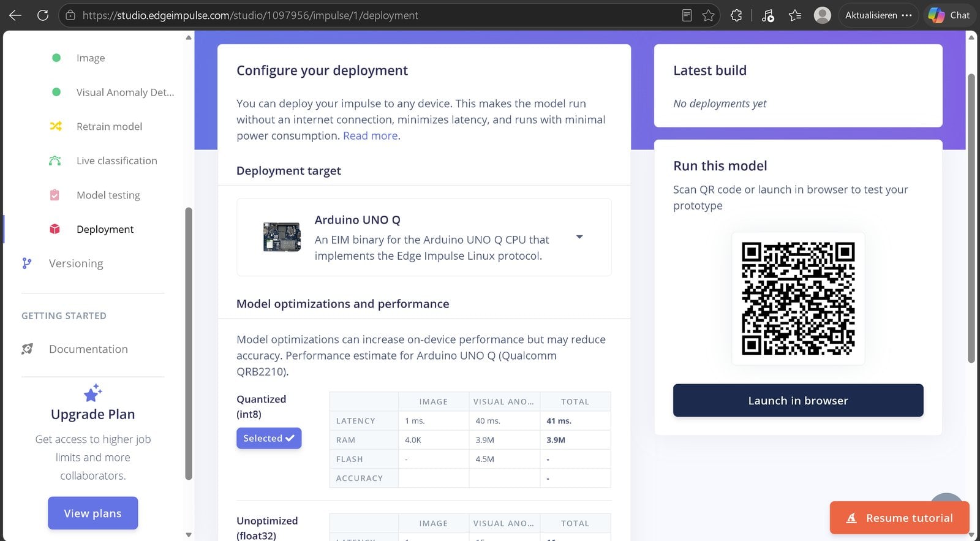Viewport: 980px width, 541px height.
Task: Click the red Deployment cube icon
Action: [x=55, y=229]
